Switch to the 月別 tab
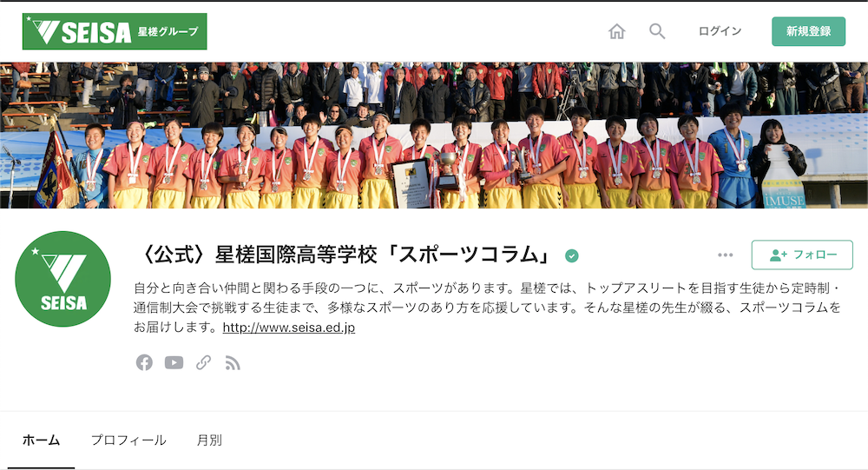 point(209,440)
